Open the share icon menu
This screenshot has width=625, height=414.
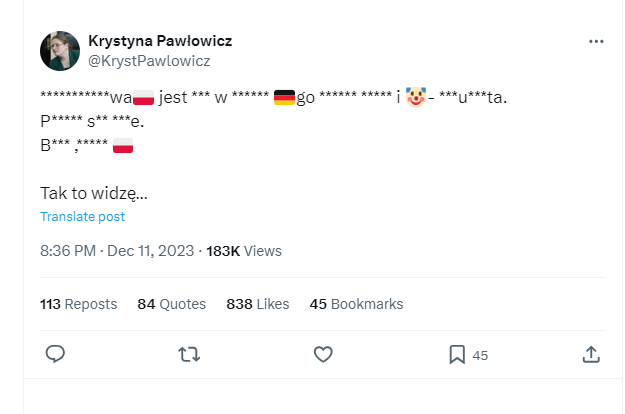point(590,354)
